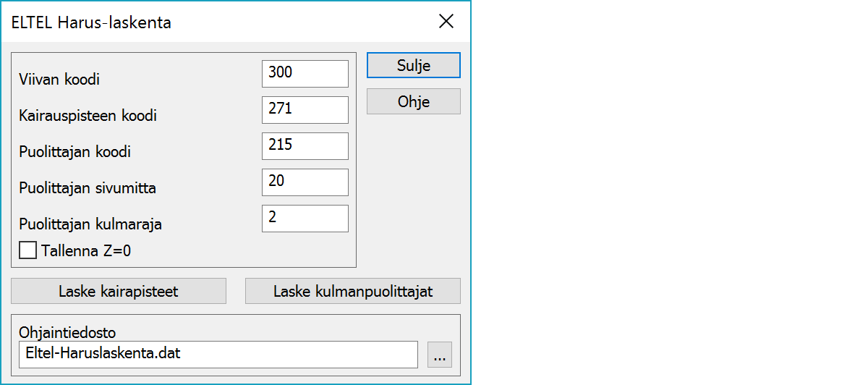Click the Laske kairapisteet button

click(119, 291)
